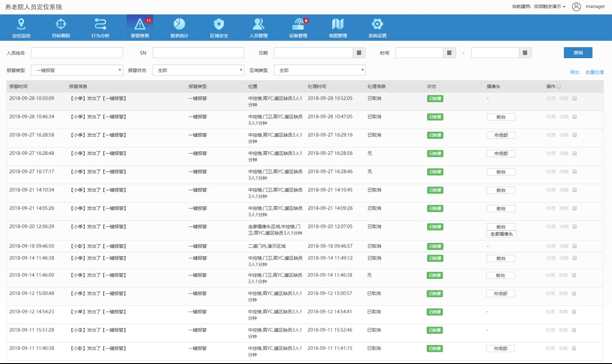Expand the 报警类型 dropdown showing 一键报警

[x=77, y=70]
